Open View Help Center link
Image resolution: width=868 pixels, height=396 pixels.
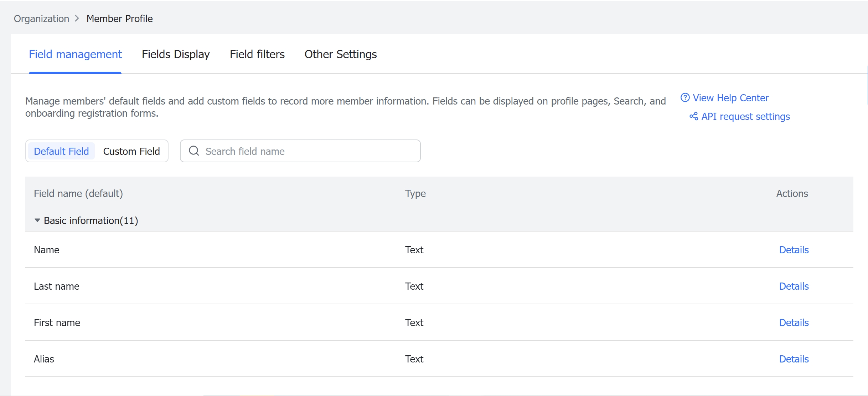pyautogui.click(x=730, y=98)
